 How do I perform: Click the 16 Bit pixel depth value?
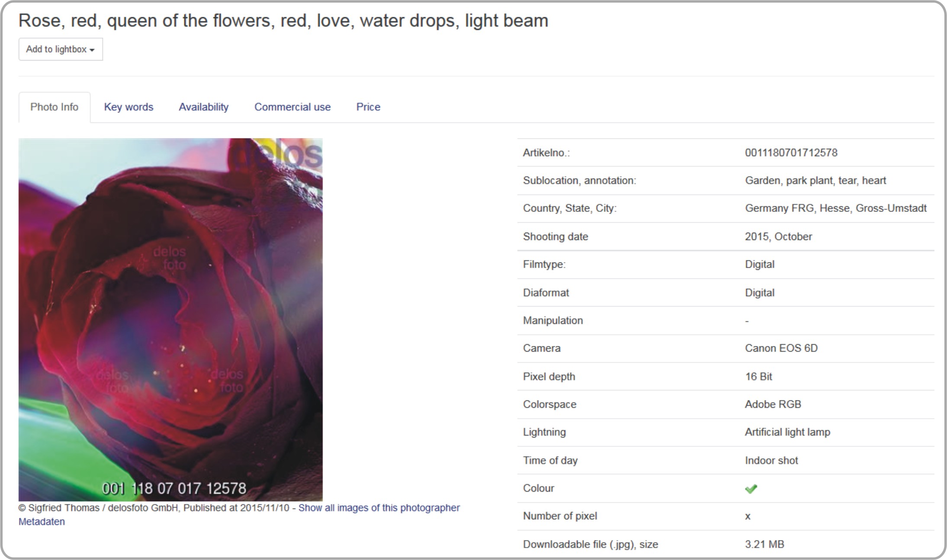(x=758, y=377)
